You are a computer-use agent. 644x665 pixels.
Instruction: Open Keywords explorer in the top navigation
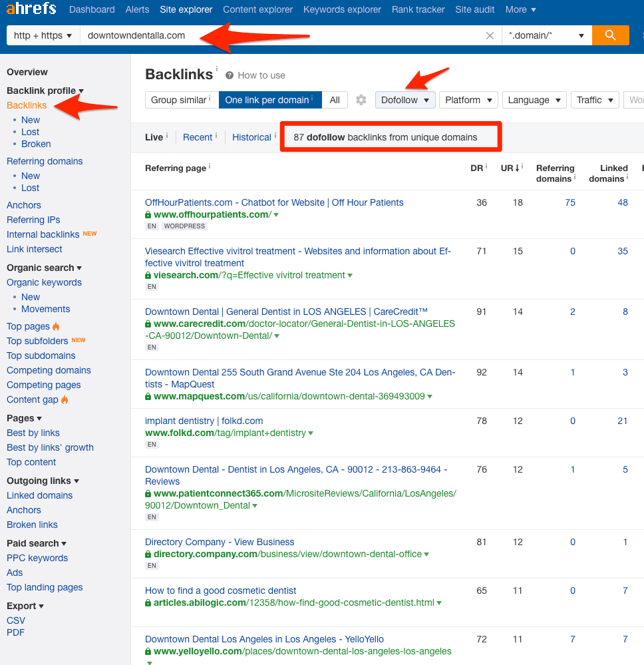(x=342, y=9)
